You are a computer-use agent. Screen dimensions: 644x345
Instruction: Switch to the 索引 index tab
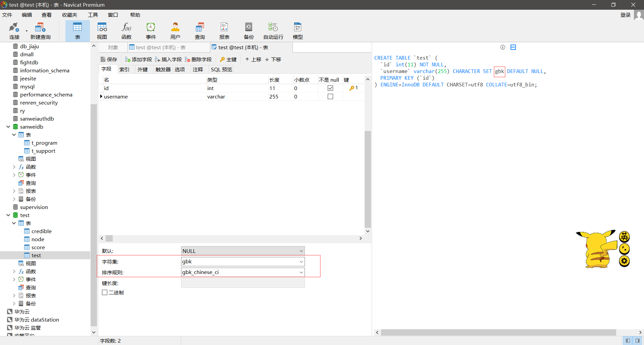click(x=124, y=69)
